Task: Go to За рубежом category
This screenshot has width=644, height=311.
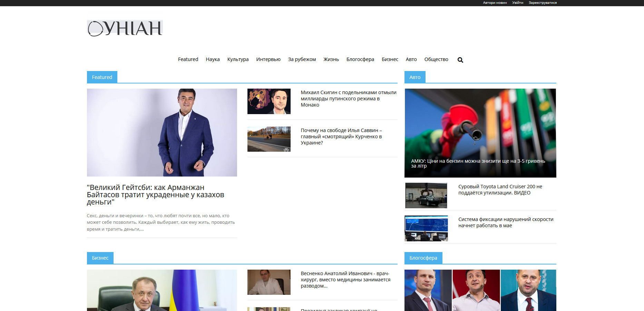Action: coord(302,59)
